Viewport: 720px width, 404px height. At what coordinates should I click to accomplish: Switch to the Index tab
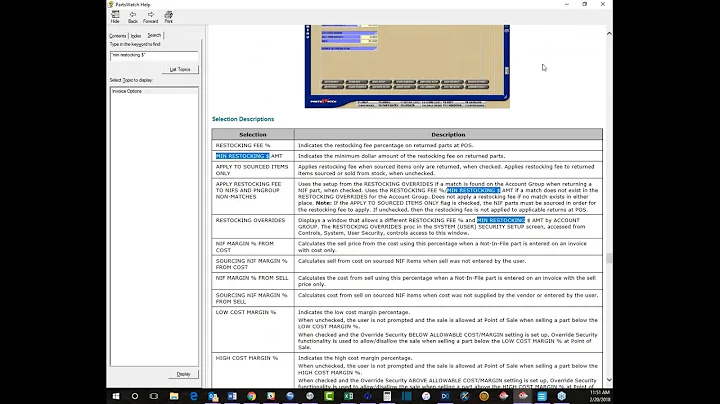tap(136, 36)
